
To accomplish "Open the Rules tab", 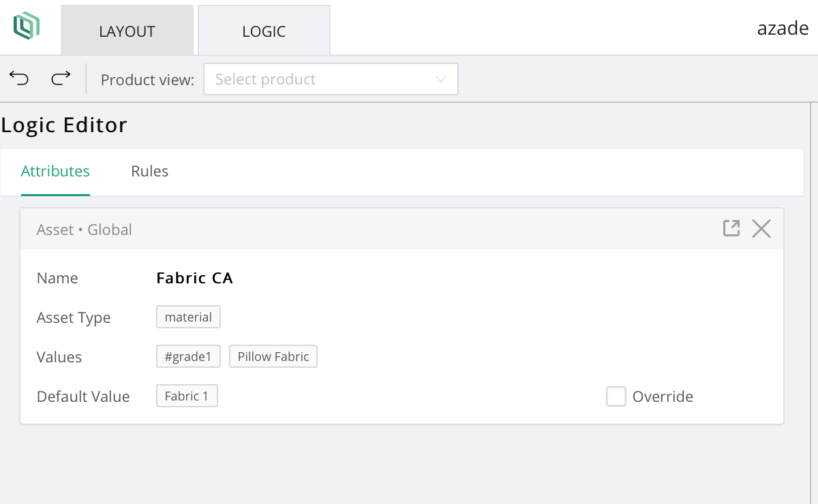I will tap(149, 171).
